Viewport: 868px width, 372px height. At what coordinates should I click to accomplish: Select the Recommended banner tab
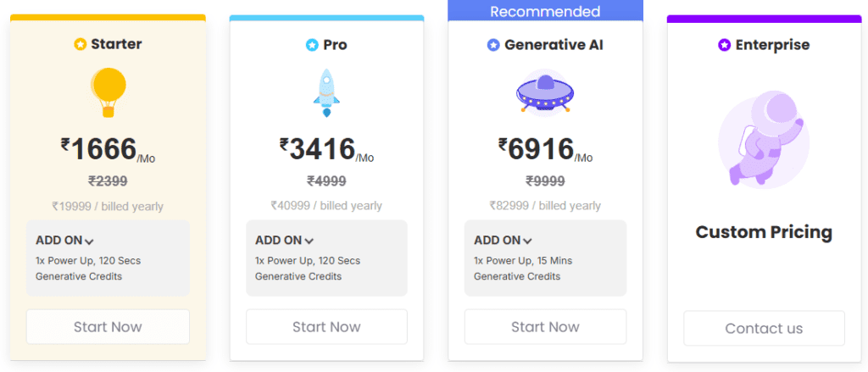pos(545,11)
